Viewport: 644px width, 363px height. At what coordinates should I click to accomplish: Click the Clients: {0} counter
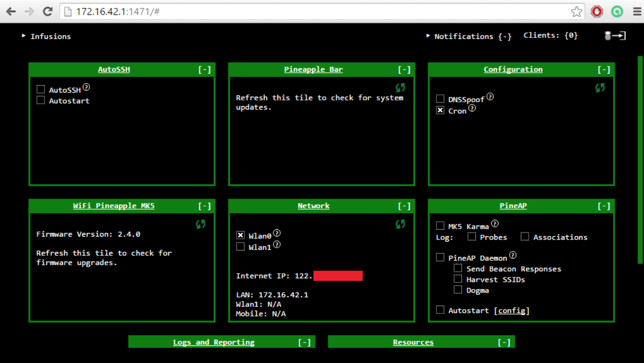point(551,35)
